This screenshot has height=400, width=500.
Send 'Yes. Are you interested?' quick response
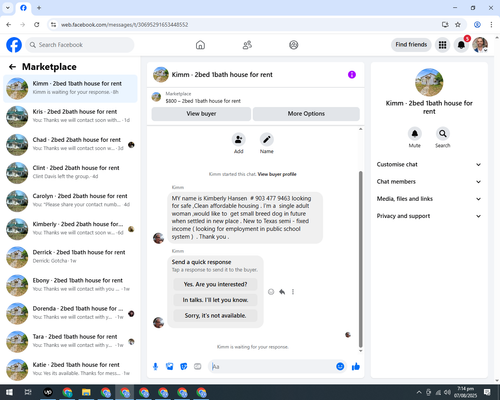(215, 284)
